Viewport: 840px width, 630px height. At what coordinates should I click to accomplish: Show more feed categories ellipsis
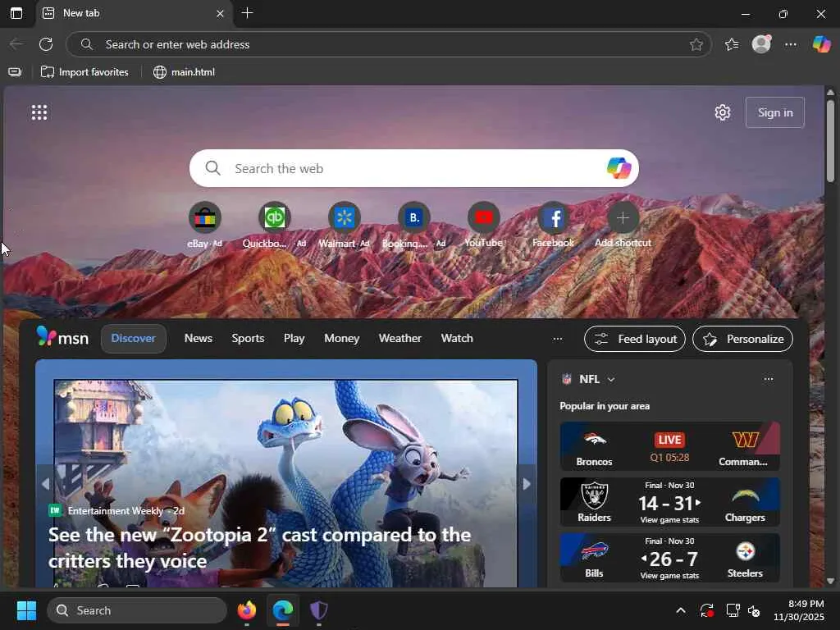click(558, 339)
